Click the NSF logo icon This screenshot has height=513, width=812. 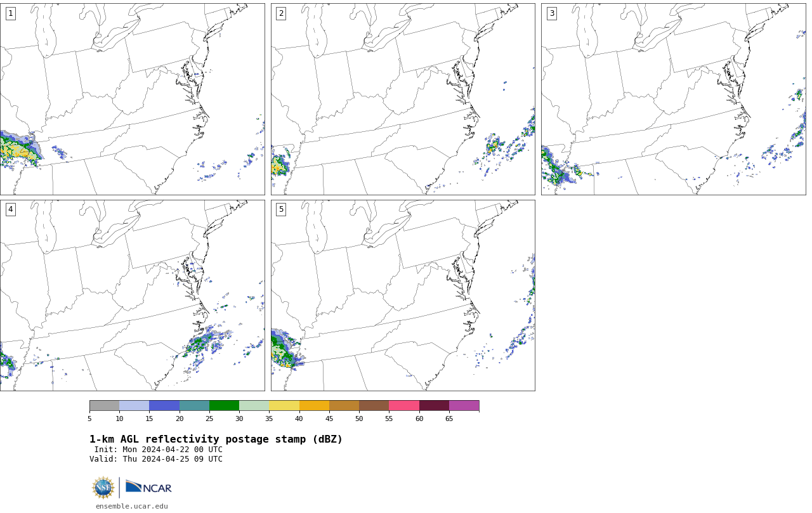click(103, 488)
